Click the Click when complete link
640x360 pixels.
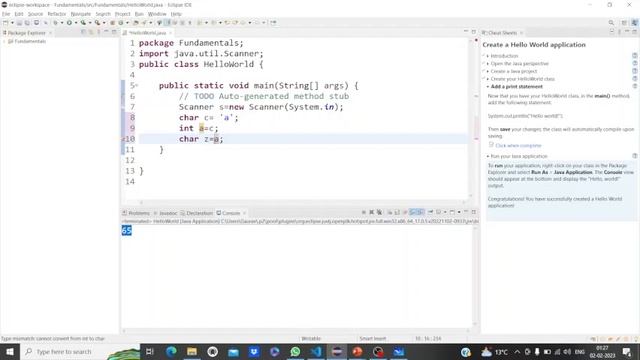(518, 145)
